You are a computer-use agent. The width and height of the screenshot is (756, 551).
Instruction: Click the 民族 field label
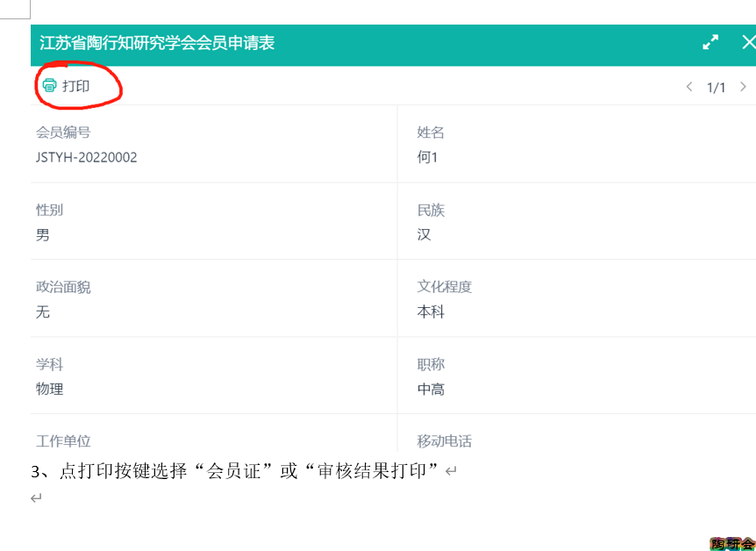point(431,210)
